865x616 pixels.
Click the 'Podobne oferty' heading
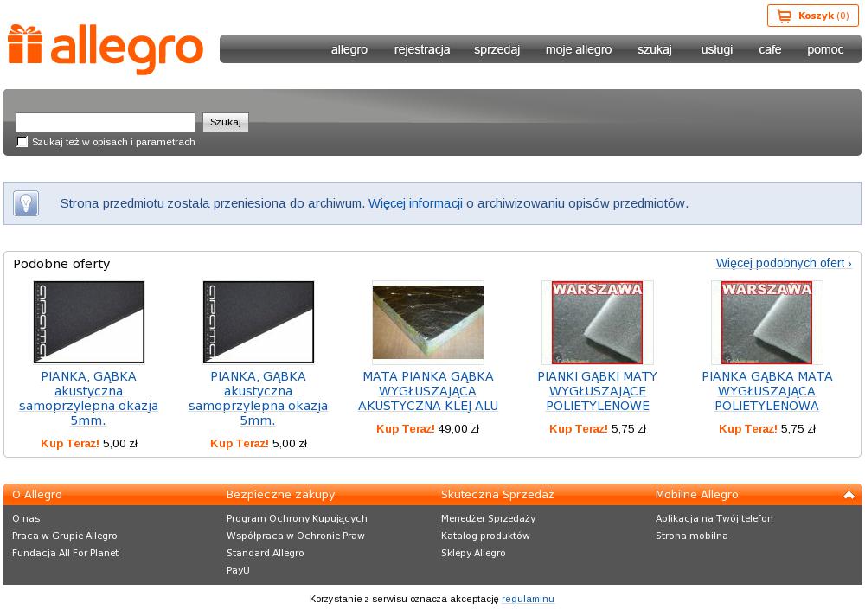coord(61,264)
